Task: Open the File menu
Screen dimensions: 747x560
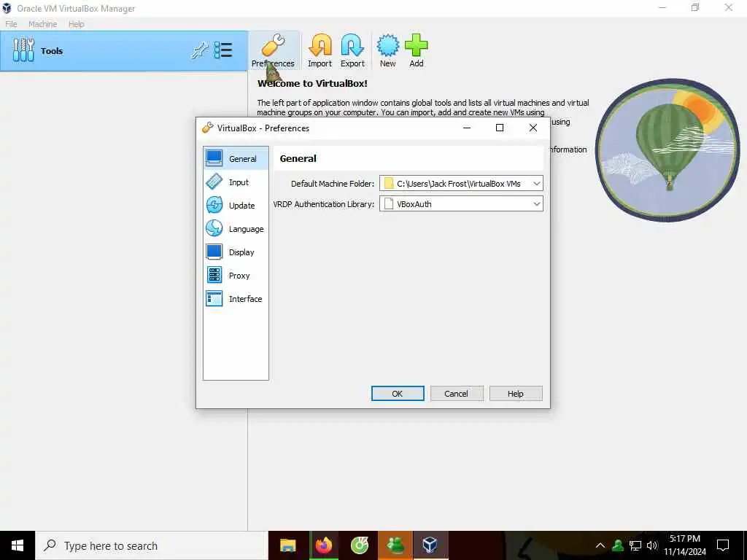Action: pyautogui.click(x=11, y=24)
